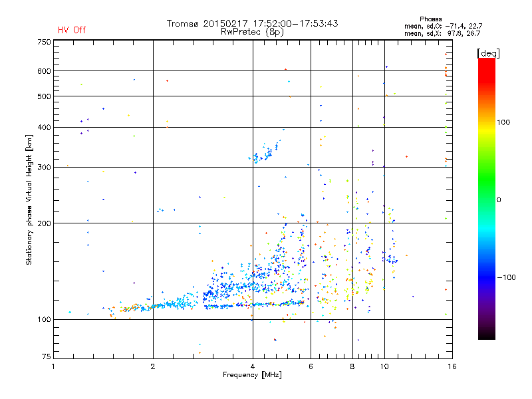The image size is (532, 399).
Task: Click the colorbar tick label '0'
Action: pos(499,200)
